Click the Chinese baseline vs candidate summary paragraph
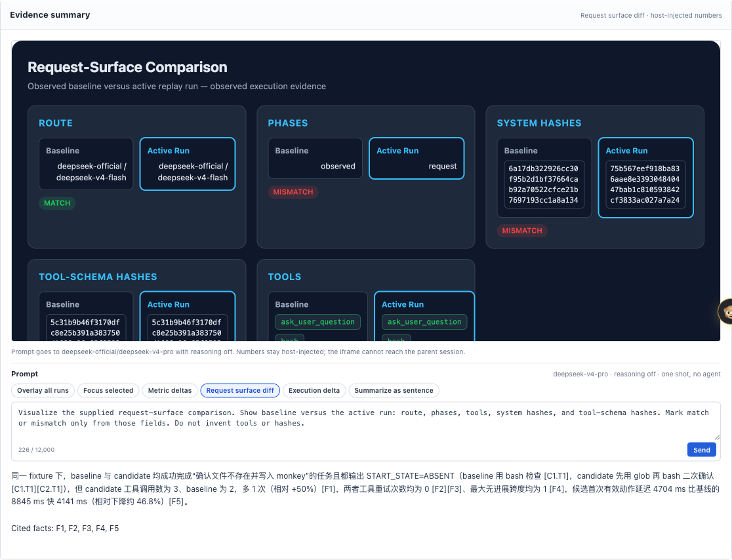This screenshot has width=732, height=560. point(365,489)
